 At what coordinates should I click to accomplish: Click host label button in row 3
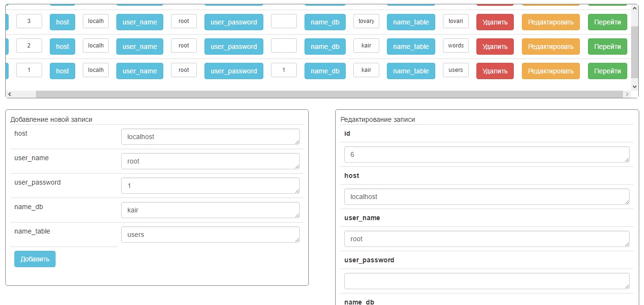pyautogui.click(x=62, y=22)
